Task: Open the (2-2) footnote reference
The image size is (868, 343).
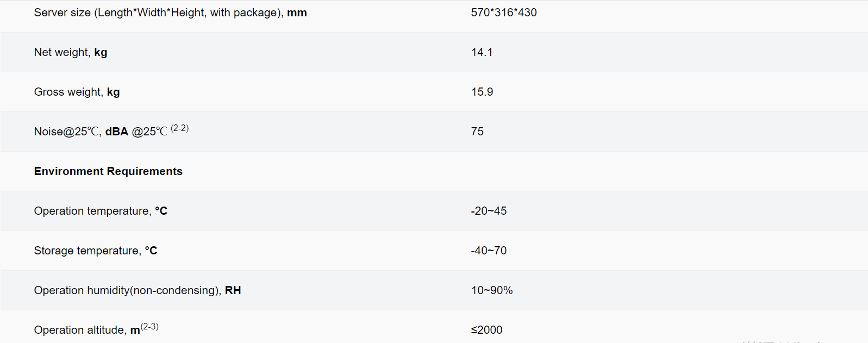Action: 179,128
